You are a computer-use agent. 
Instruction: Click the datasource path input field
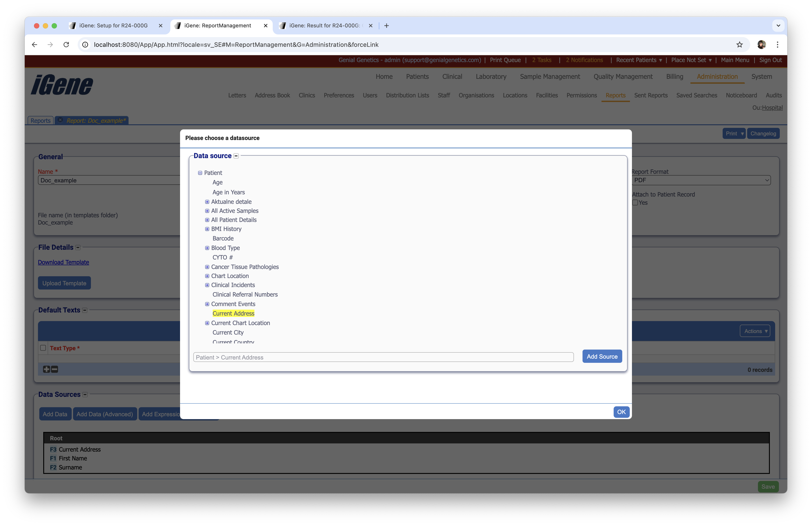click(x=383, y=357)
